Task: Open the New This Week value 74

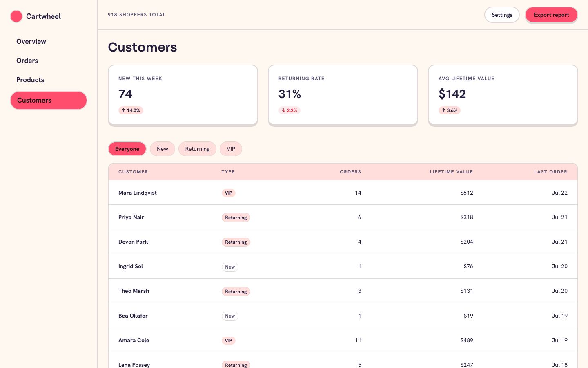Action: point(125,94)
